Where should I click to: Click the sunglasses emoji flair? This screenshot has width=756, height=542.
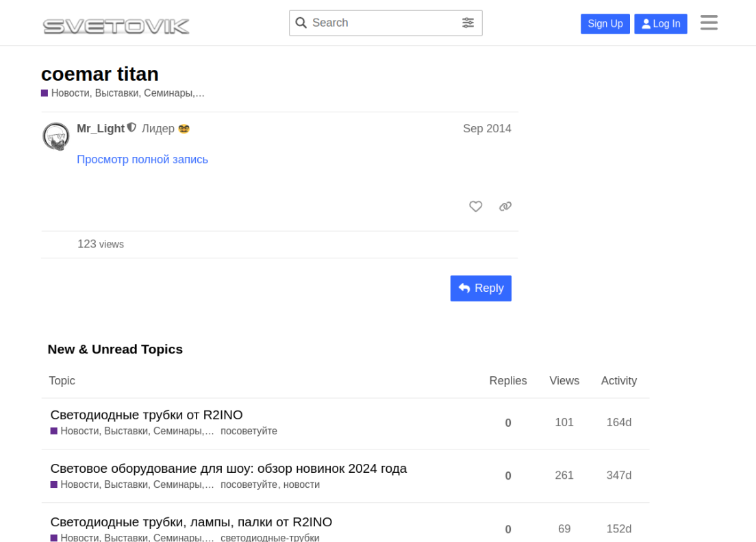point(184,128)
